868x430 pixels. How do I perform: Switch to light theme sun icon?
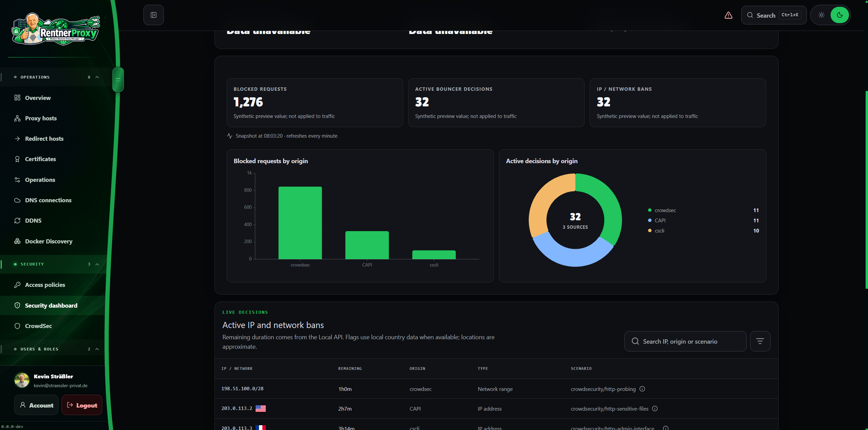tap(821, 15)
